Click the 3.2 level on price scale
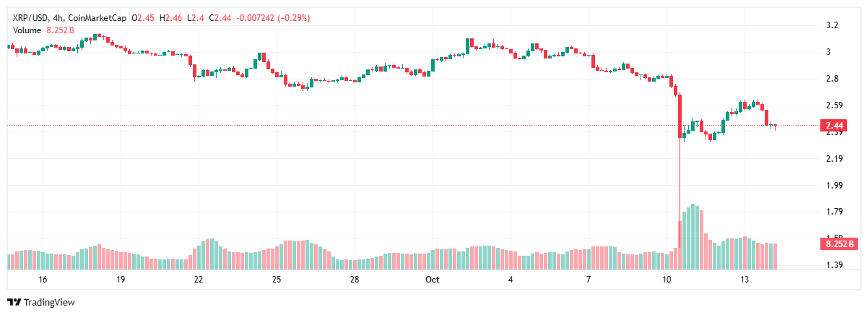This screenshot has width=868, height=315. coord(832,25)
